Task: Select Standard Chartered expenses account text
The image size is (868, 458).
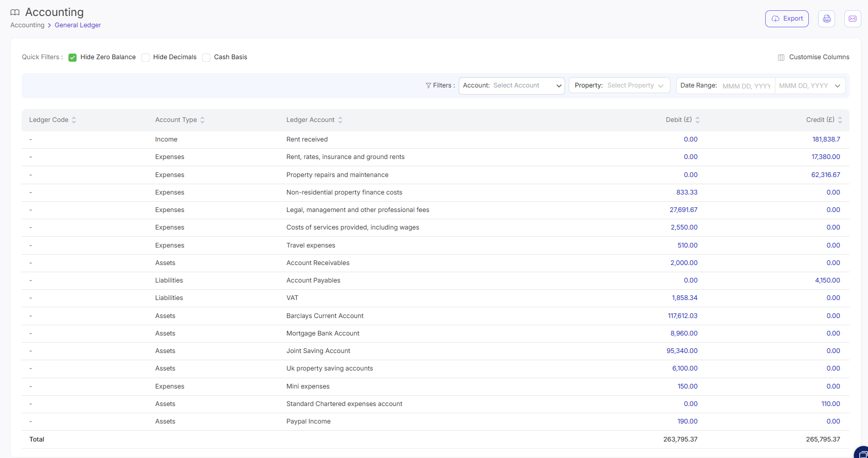Action: (x=345, y=404)
